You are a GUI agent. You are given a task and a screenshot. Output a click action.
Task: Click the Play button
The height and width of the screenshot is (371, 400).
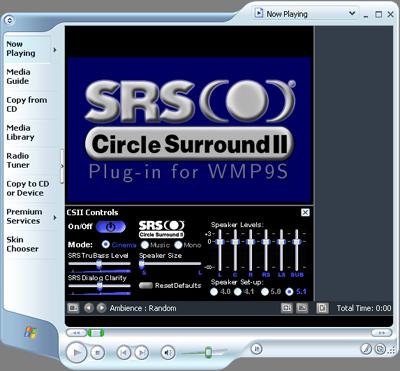(x=77, y=352)
